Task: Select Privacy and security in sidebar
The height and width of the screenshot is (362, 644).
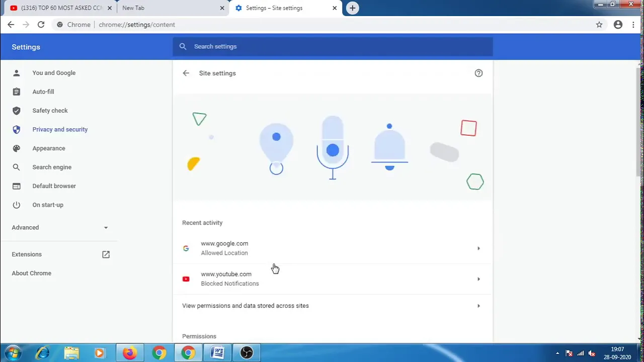Action: (60, 129)
